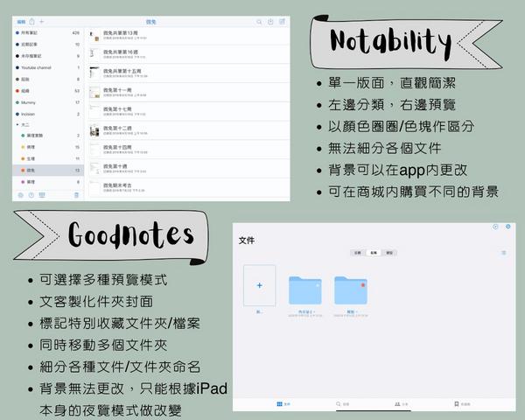Tap the share icon in Notability's top bar
525x420 pixels.
coord(31,20)
